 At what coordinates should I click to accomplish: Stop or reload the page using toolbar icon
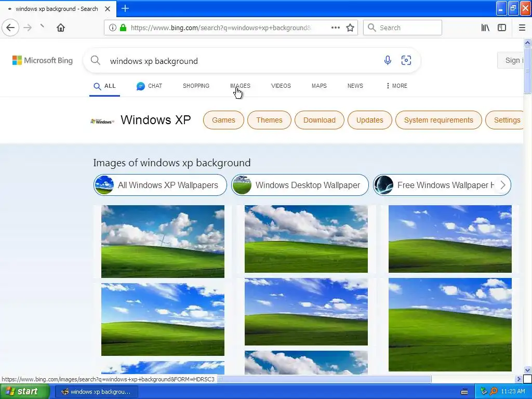[x=43, y=26]
